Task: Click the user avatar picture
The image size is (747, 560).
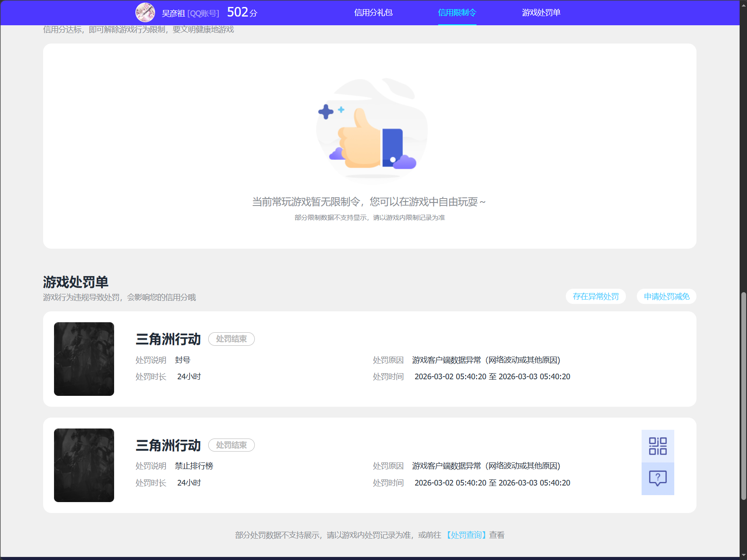Action: (145, 13)
